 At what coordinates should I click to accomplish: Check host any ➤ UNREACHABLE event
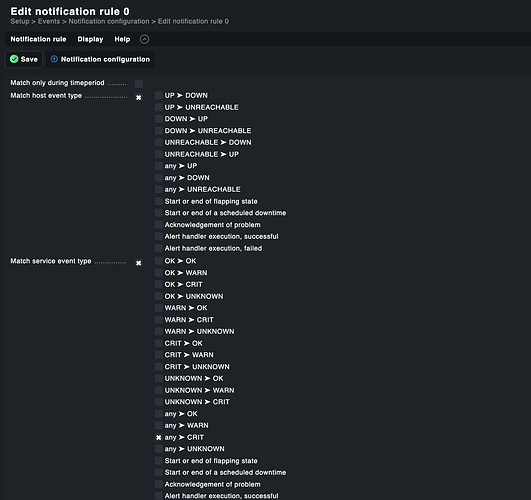[158, 189]
